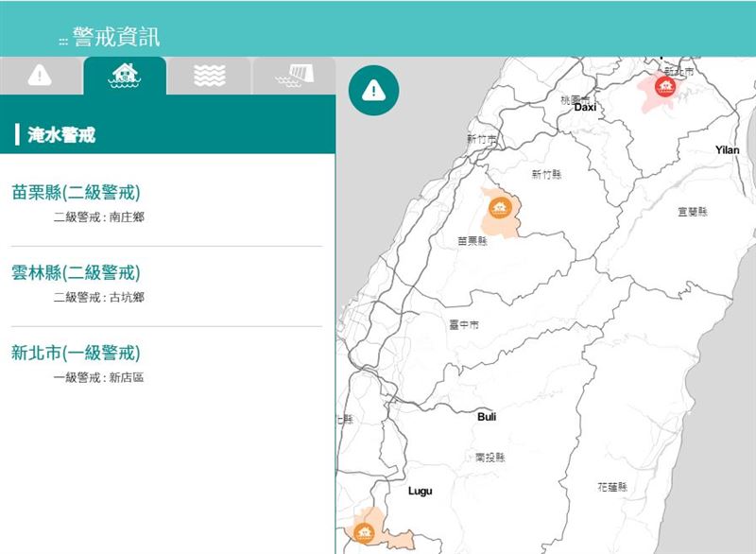Screen dimensions: 756x554
Task: Open the river water level waves icon tab
Action: (209, 76)
